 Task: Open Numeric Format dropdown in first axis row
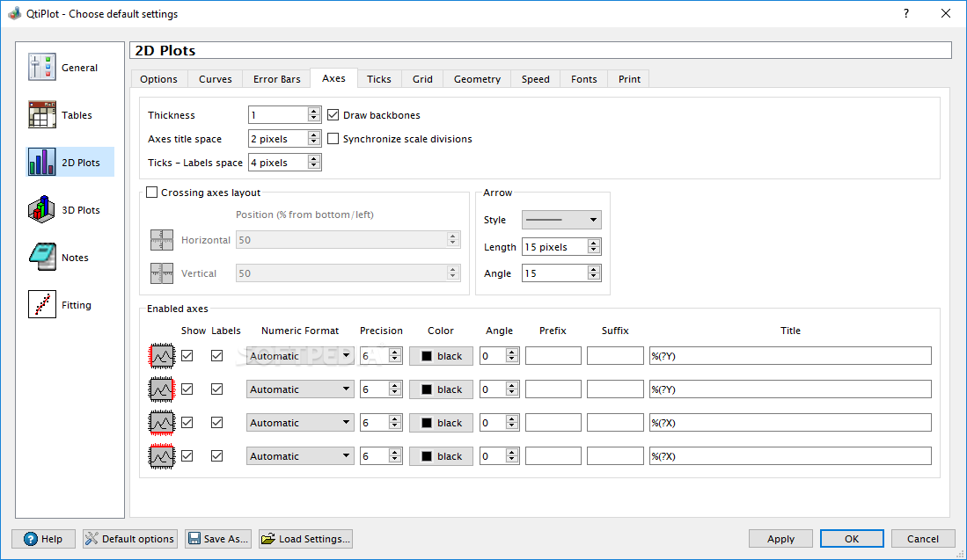(300, 355)
